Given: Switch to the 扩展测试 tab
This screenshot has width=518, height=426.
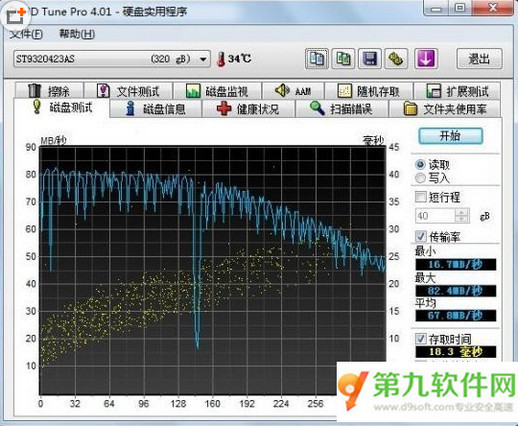Looking at the screenshot, I should [x=457, y=91].
